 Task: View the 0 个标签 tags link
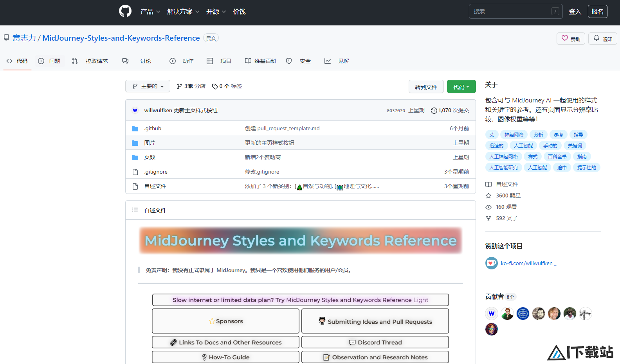click(x=227, y=86)
